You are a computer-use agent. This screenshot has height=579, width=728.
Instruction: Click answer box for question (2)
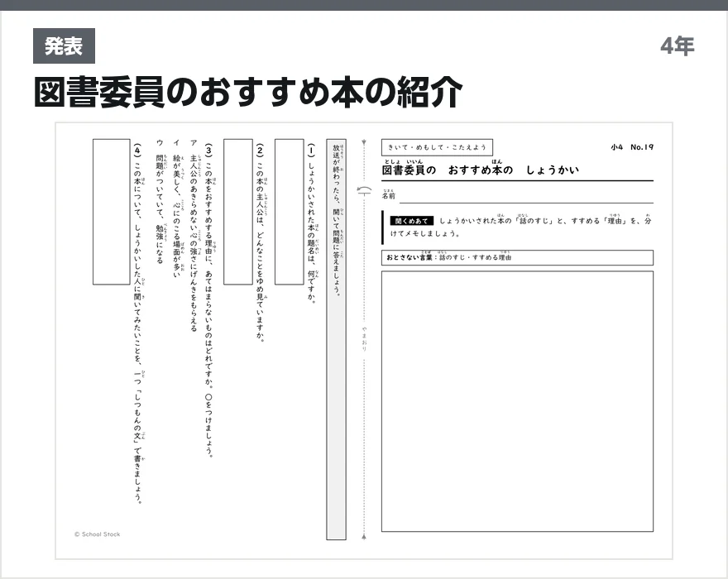point(238,212)
